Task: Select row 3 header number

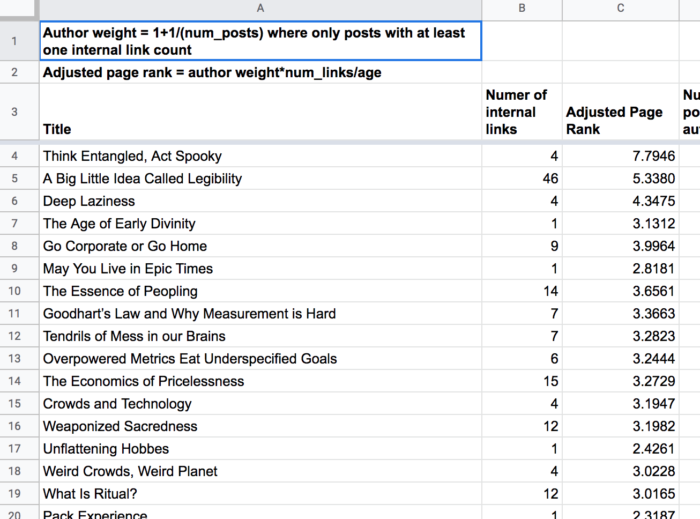Action: [19, 112]
